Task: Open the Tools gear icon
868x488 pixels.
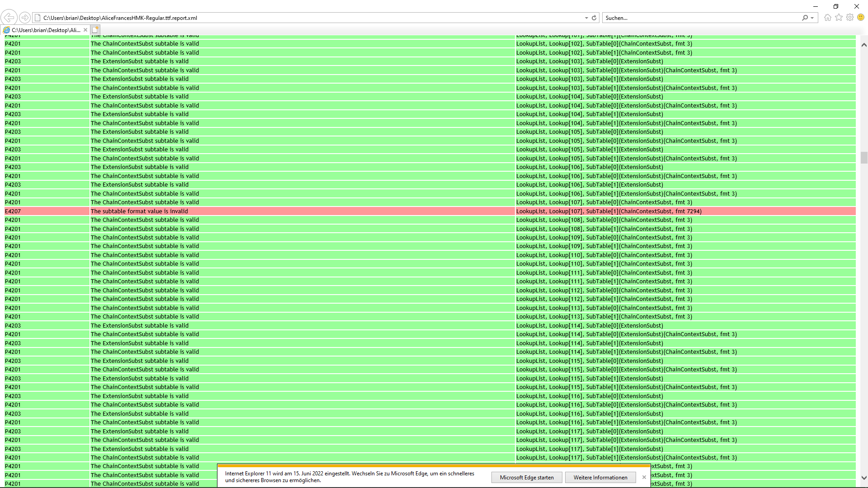Action: tap(850, 18)
